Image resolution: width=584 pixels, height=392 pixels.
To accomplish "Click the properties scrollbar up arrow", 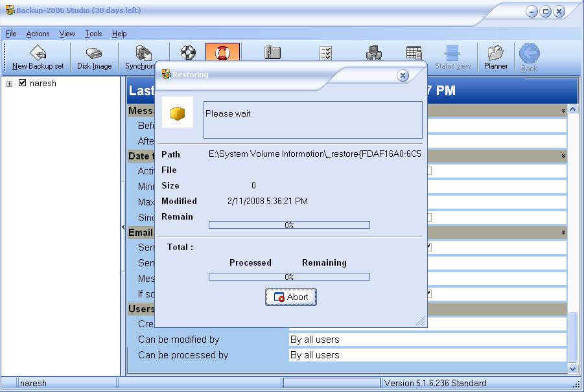I will click(x=572, y=109).
